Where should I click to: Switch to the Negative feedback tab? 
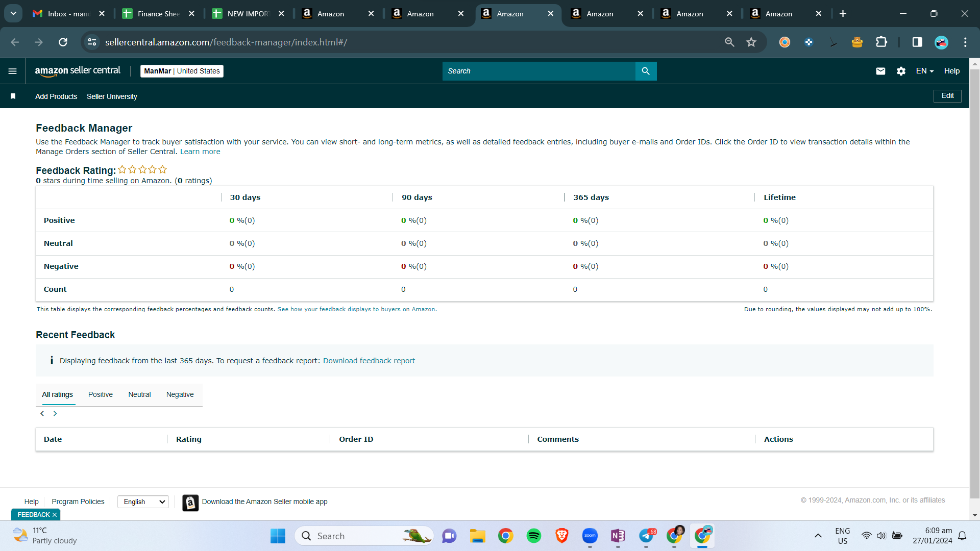point(180,395)
